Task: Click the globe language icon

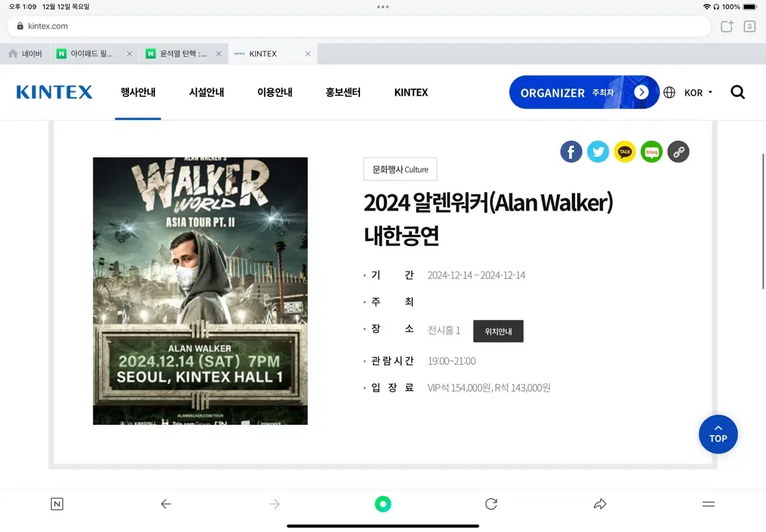Action: click(x=669, y=92)
